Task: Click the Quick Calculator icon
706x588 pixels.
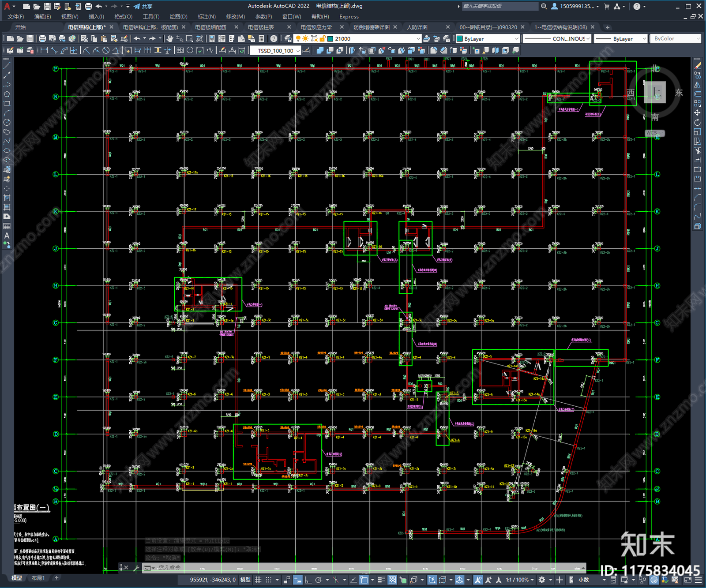Action: point(261,39)
